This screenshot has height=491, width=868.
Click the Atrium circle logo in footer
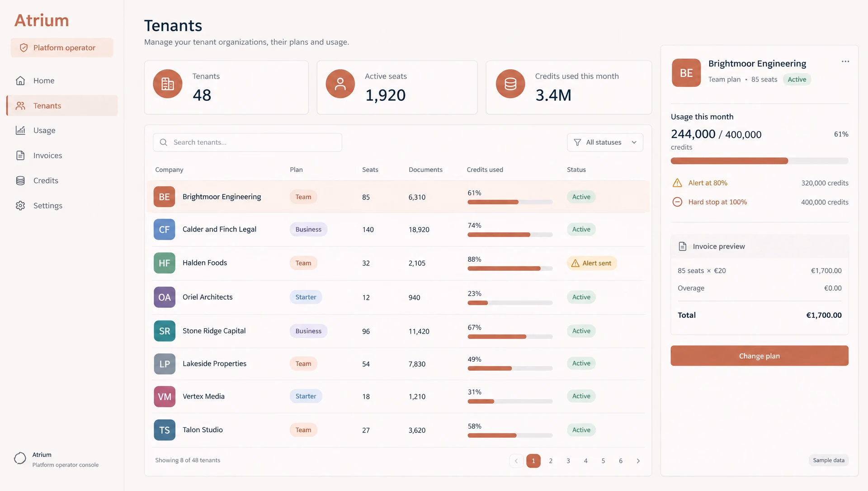[x=20, y=458]
